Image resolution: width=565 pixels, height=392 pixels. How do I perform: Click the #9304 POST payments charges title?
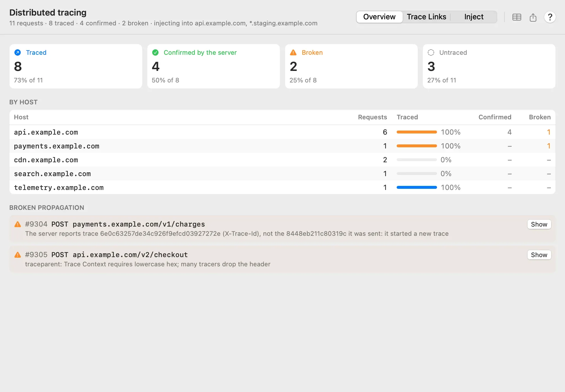(115, 224)
